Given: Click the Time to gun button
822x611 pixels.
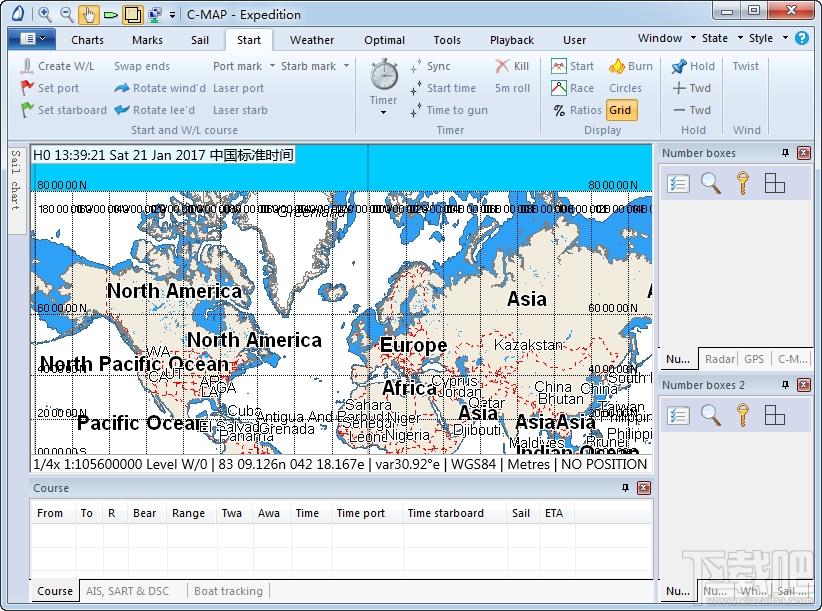Looking at the screenshot, I should pyautogui.click(x=449, y=110).
